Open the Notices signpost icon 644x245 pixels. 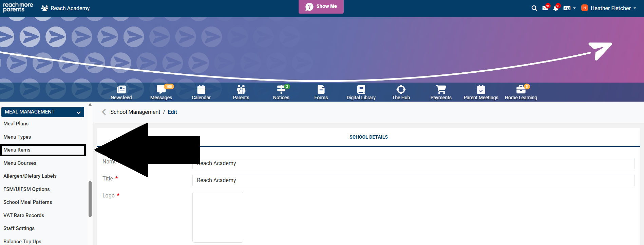(x=281, y=90)
